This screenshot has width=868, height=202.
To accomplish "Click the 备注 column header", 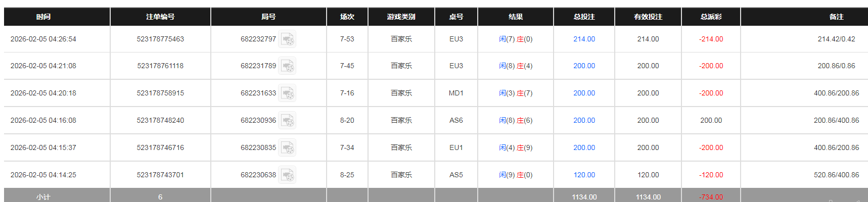I will click(x=836, y=17).
